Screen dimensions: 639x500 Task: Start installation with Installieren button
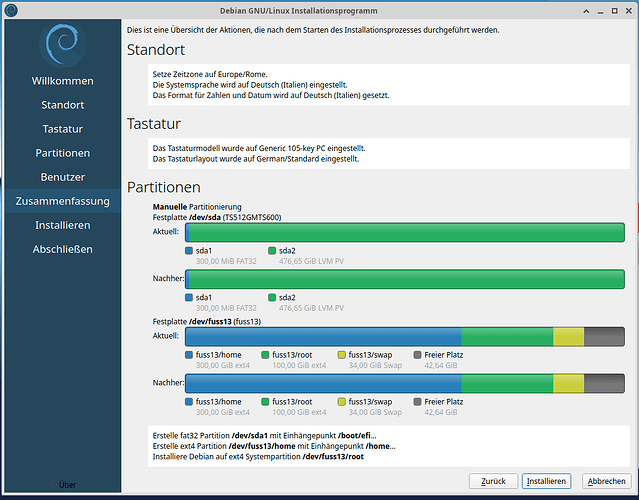tap(546, 481)
